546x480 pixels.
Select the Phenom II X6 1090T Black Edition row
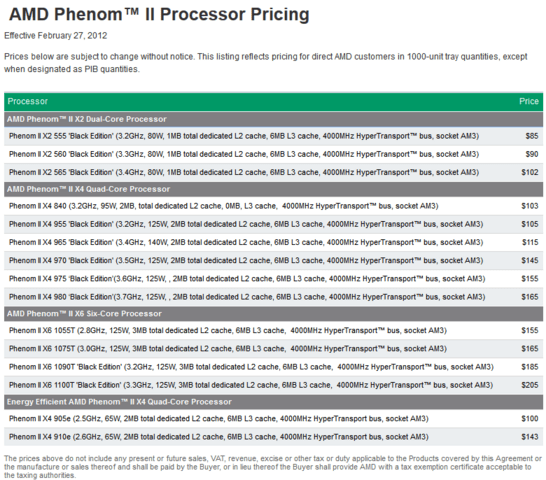coord(273,367)
